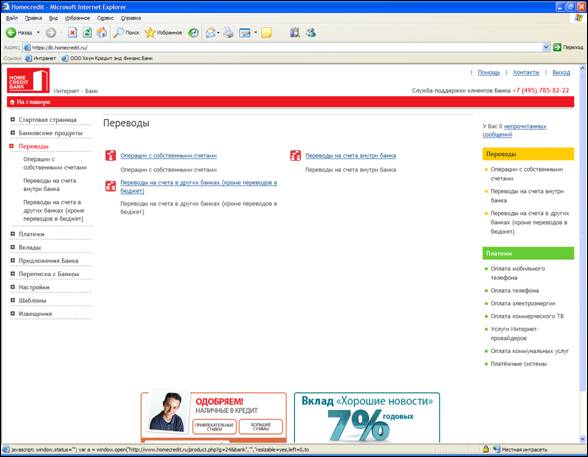
Task: Click the Print toolbar icon
Action: click(228, 33)
